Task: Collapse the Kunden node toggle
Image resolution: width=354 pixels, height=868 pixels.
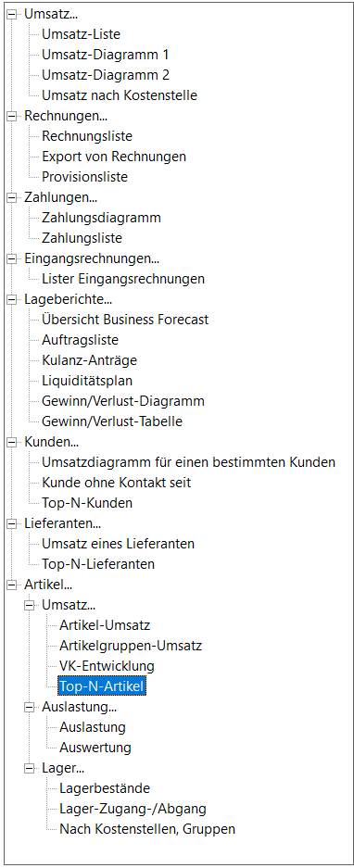Action: [x=11, y=442]
